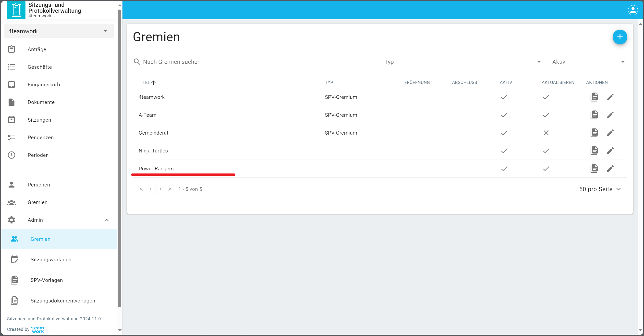The height and width of the screenshot is (336, 644).
Task: Open the 4teamwork link in footer
Action: (37, 329)
